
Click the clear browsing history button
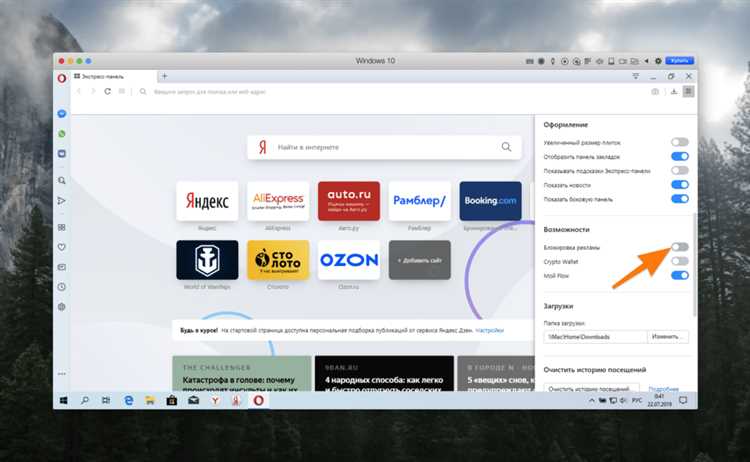tap(591, 388)
